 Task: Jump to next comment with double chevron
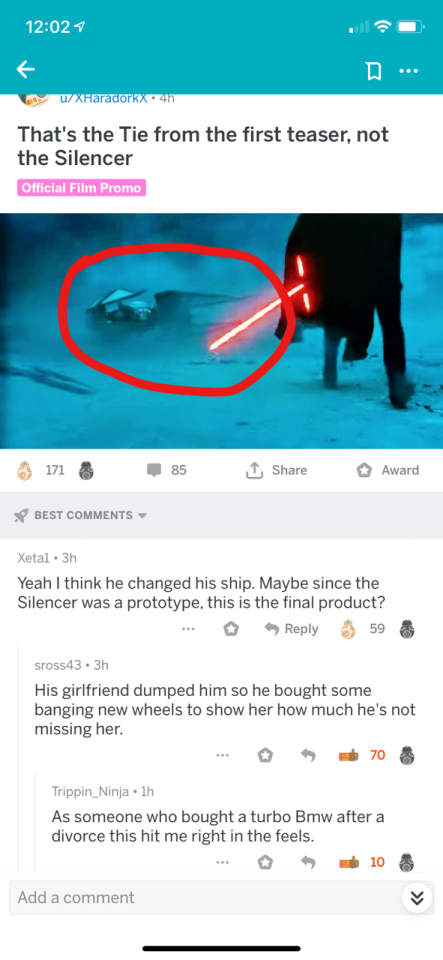416,898
